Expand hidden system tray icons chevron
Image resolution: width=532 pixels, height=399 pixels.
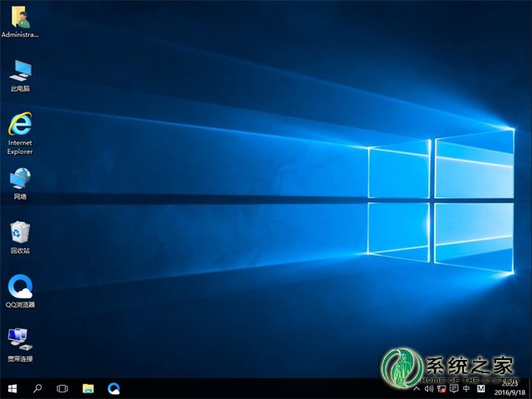(417, 389)
